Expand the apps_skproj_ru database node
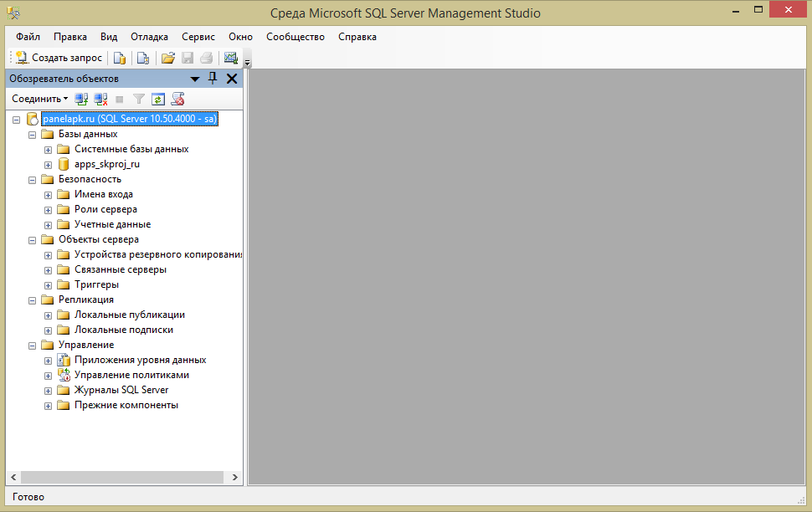812x512 pixels. pos(49,165)
